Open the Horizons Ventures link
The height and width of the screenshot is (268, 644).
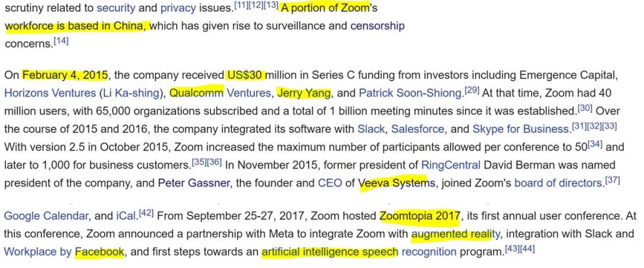(49, 93)
